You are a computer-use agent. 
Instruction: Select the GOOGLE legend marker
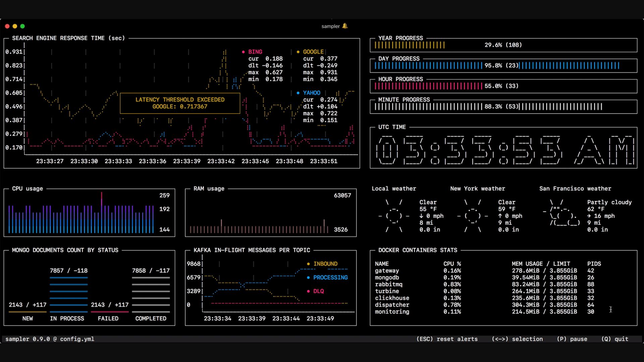(x=298, y=52)
